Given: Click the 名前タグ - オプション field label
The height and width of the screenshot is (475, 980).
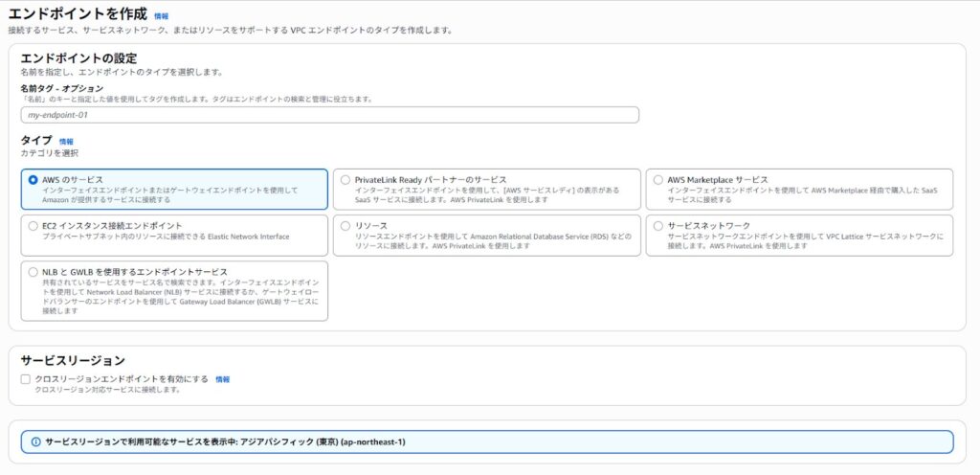Looking at the screenshot, I should tap(60, 88).
